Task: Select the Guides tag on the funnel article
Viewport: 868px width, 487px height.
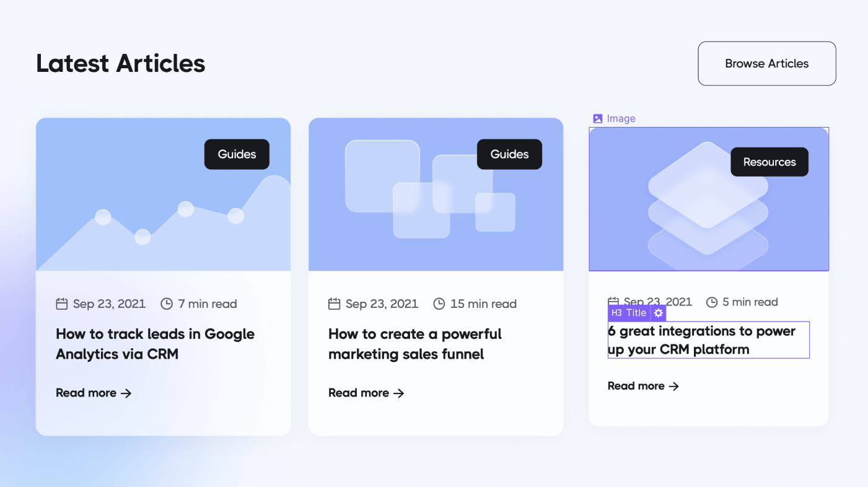Action: click(x=509, y=154)
